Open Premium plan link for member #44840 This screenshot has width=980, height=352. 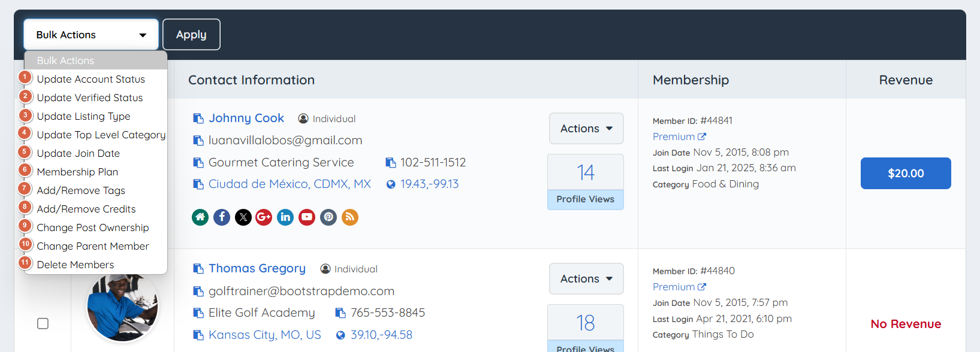click(679, 287)
